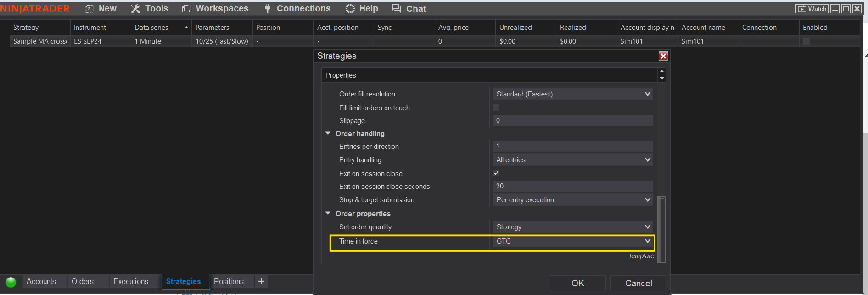Open the Help lifebuoy icon
The width and height of the screenshot is (868, 295).
(x=350, y=9)
